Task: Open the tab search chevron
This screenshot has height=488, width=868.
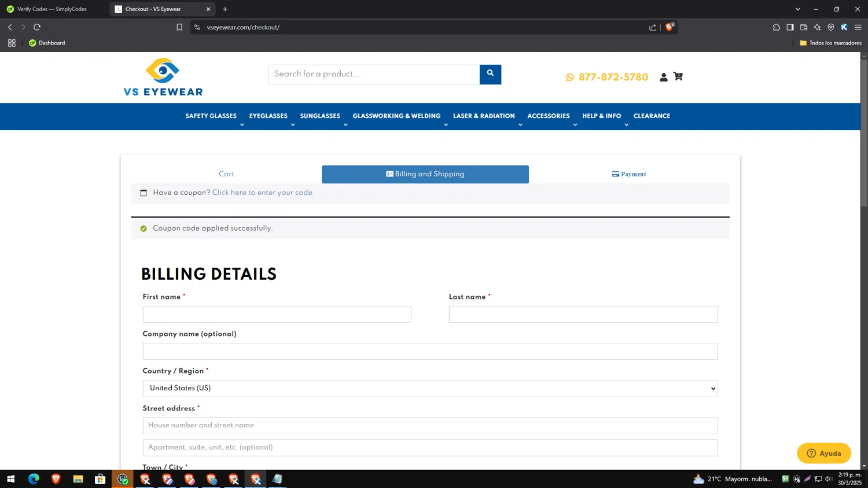Action: (797, 9)
